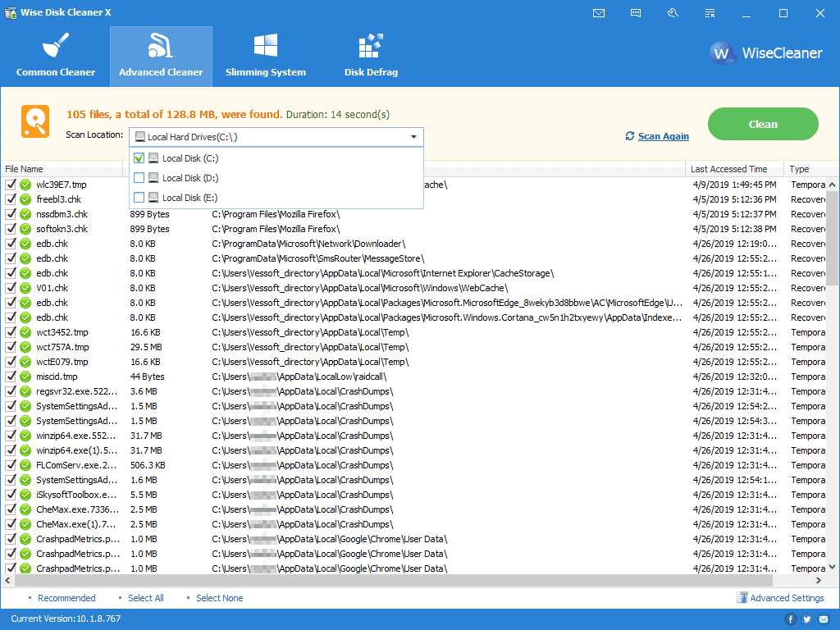Select the CheMax.exe(1).7... file row
This screenshot has width=840, height=630.
[413, 524]
